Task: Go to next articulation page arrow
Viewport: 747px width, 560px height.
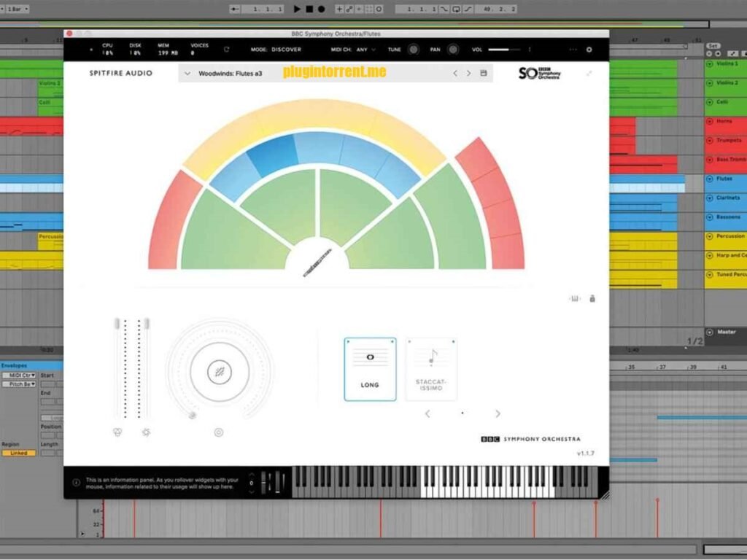Action: click(498, 414)
